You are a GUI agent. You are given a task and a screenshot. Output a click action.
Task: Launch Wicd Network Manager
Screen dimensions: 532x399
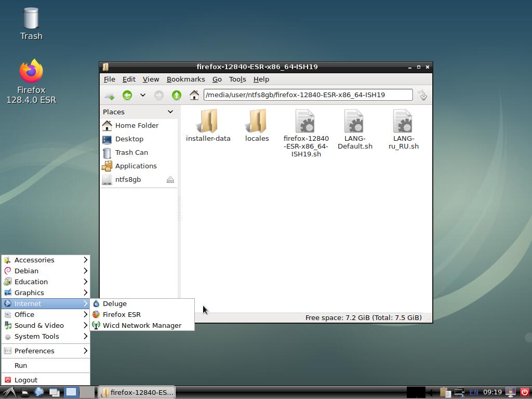click(x=142, y=325)
